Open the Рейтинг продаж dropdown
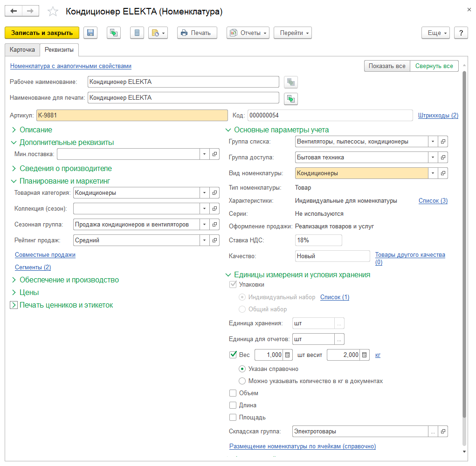This screenshot has height=466, width=476. (205, 240)
